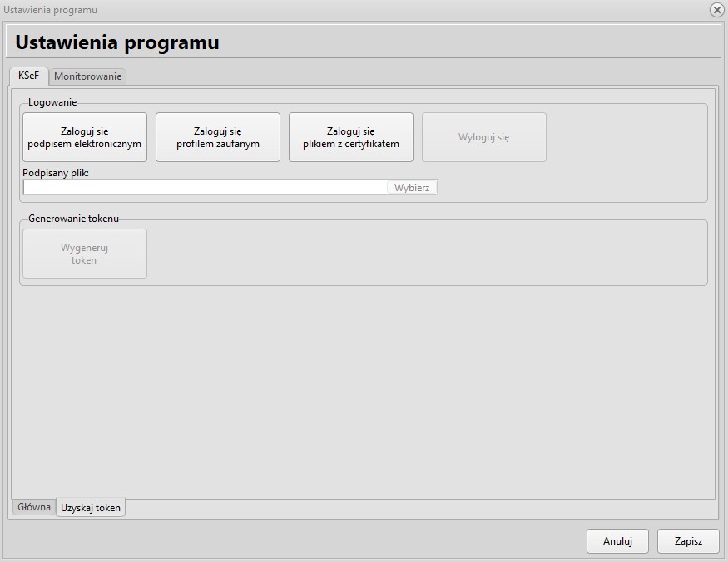
Task: Switch to the KSeF tab
Action: 29,76
